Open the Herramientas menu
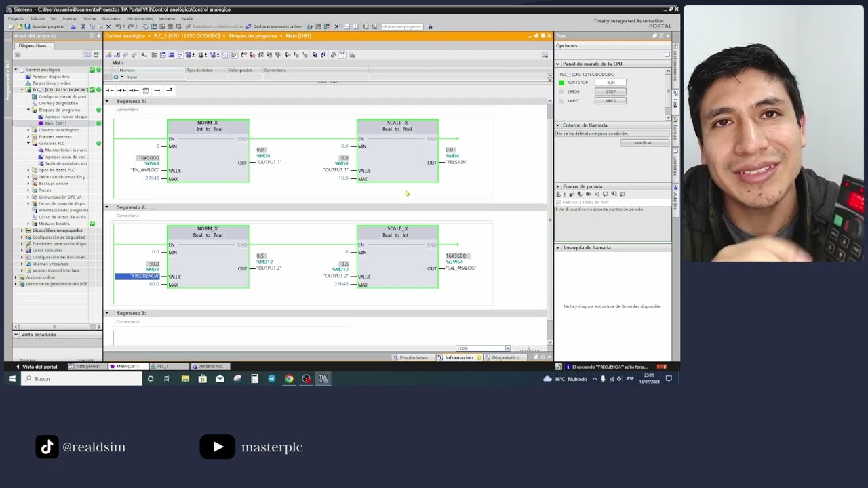The width and height of the screenshot is (868, 488). point(140,18)
